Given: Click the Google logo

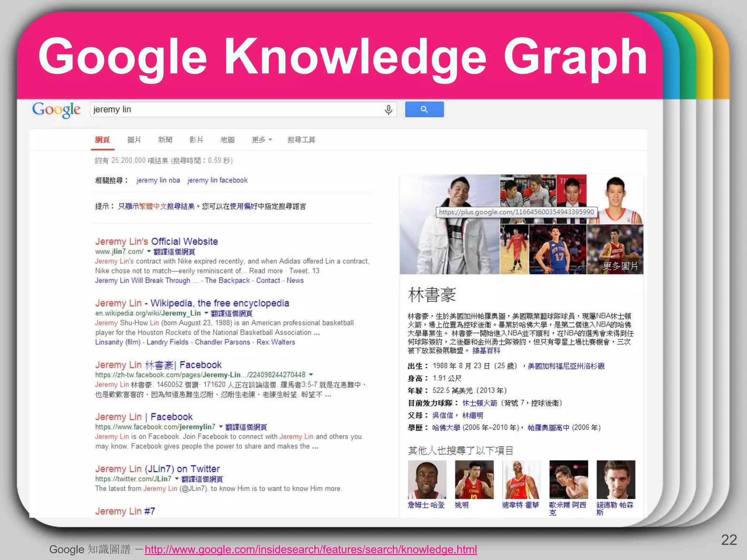Looking at the screenshot, I should click(x=56, y=109).
